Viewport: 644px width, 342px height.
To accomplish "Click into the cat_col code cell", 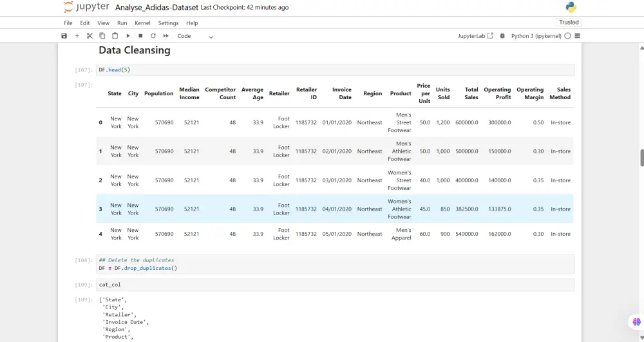I will coord(335,285).
